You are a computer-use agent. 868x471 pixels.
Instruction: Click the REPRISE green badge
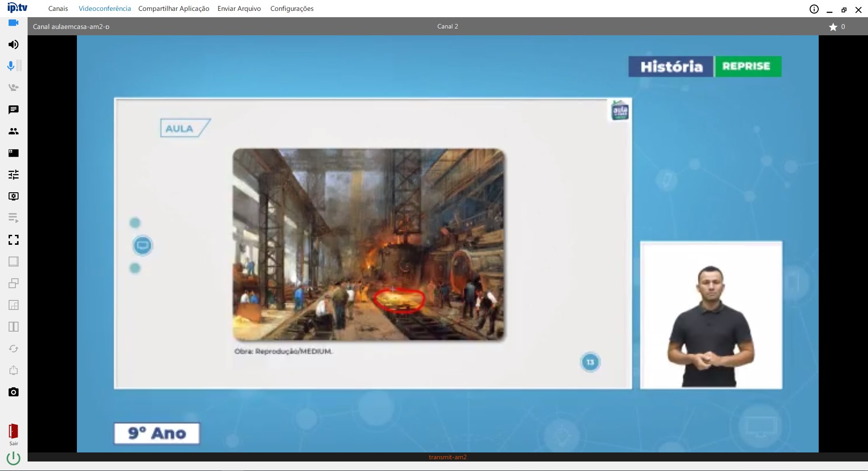[x=748, y=67]
